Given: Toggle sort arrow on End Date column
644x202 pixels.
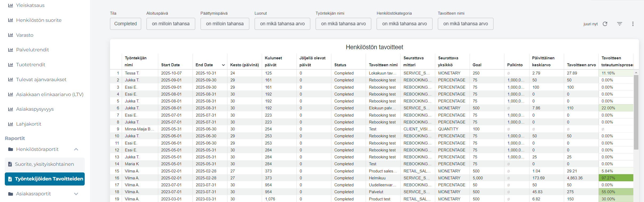Looking at the screenshot, I should tap(223, 65).
